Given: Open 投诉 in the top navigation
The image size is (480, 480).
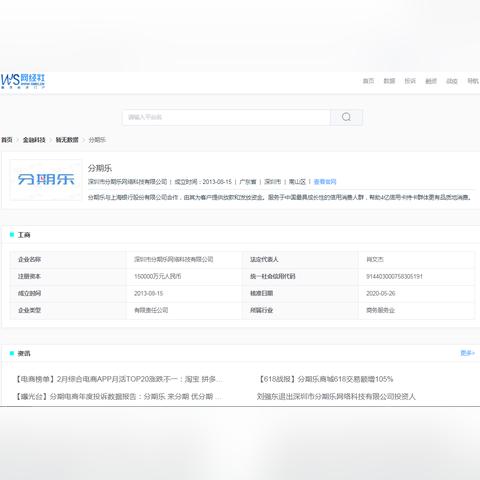Looking at the screenshot, I should click(x=410, y=81).
